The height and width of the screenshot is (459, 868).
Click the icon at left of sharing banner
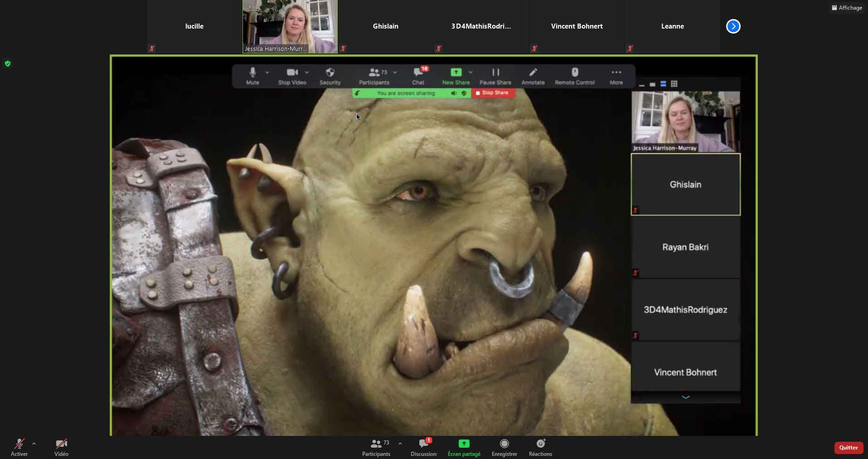click(358, 93)
